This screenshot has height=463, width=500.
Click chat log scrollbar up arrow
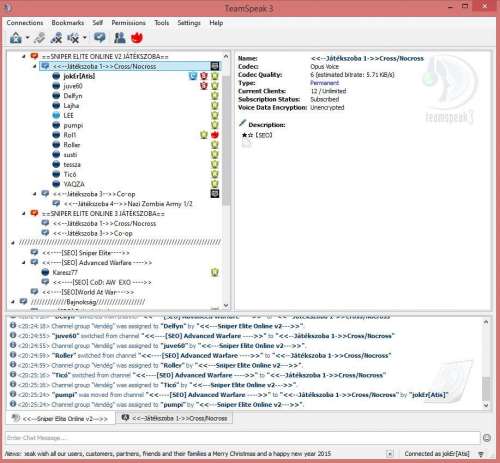[x=486, y=322]
